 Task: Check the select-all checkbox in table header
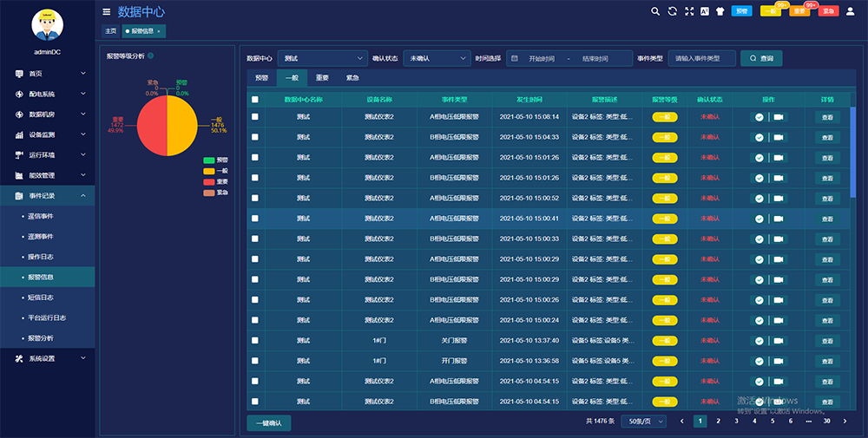(x=255, y=99)
